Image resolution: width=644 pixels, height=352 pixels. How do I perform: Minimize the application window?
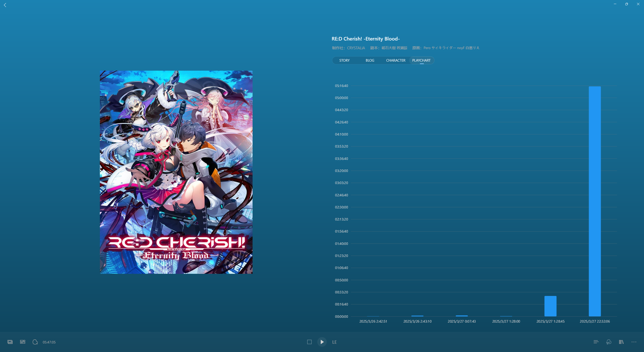tap(615, 4)
